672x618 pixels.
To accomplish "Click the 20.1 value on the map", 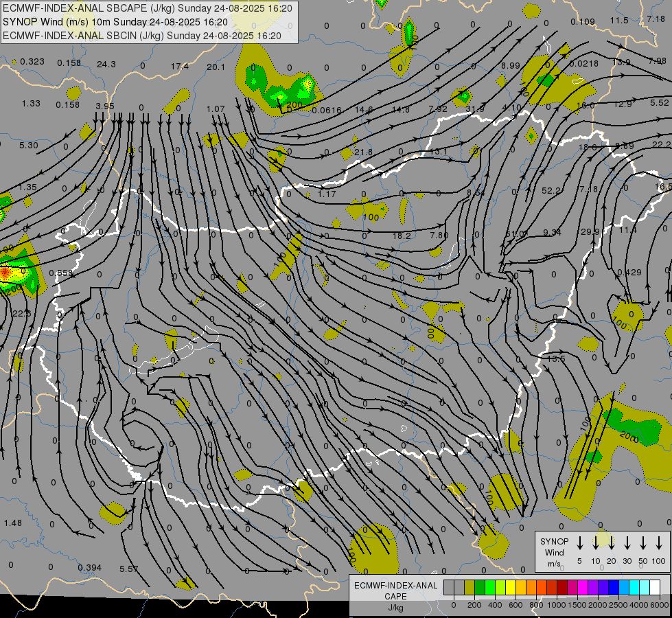I will pyautogui.click(x=216, y=67).
